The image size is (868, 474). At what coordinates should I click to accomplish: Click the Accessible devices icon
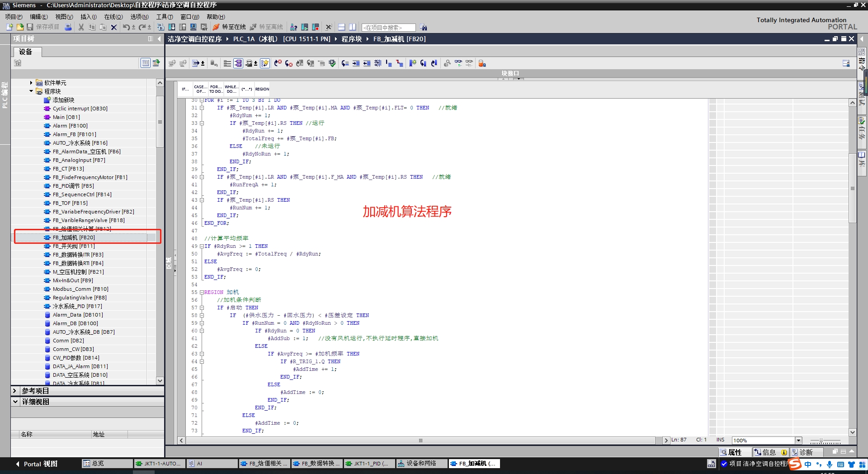coord(294,27)
